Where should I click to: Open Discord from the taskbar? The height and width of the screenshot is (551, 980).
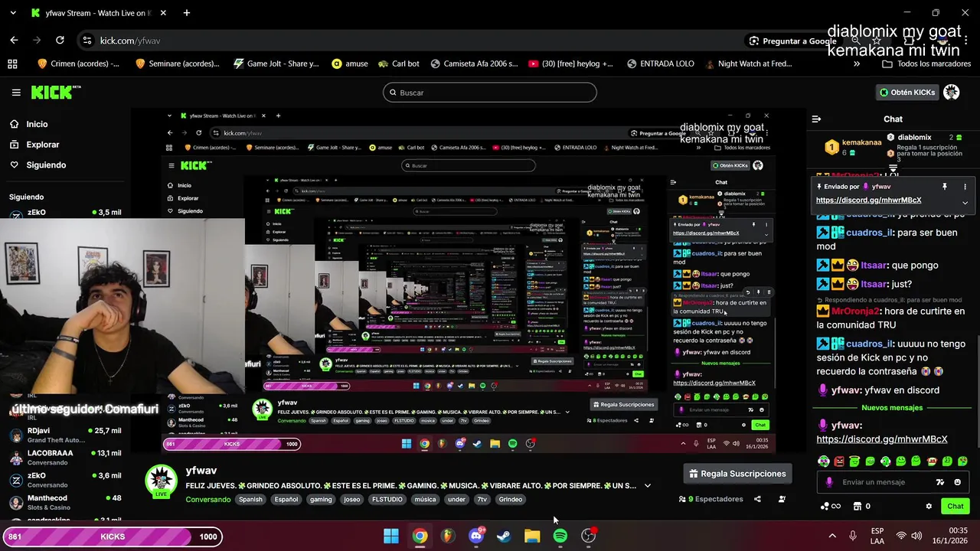pos(476,536)
